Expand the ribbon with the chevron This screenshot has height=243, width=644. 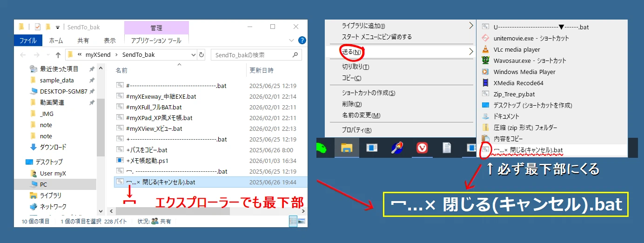coord(291,40)
